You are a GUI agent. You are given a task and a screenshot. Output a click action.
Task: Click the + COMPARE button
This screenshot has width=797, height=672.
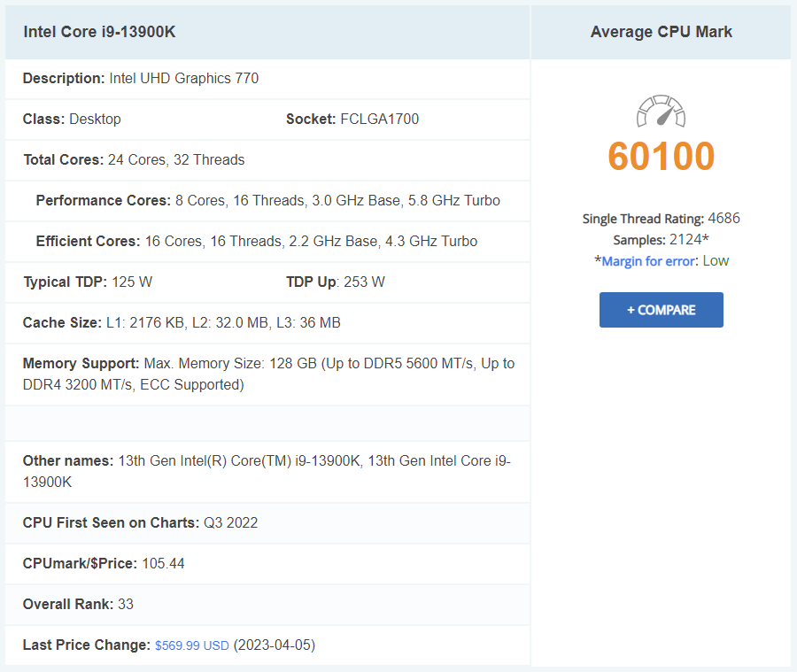pyautogui.click(x=661, y=310)
